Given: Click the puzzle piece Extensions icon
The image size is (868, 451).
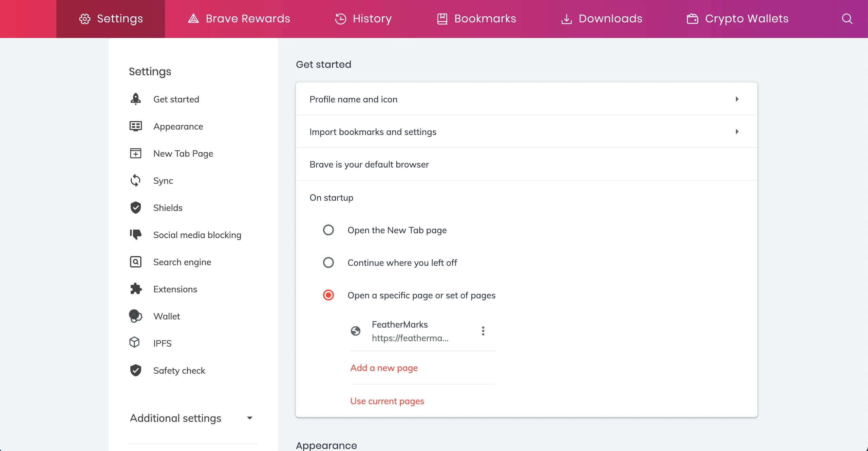Looking at the screenshot, I should tap(136, 289).
